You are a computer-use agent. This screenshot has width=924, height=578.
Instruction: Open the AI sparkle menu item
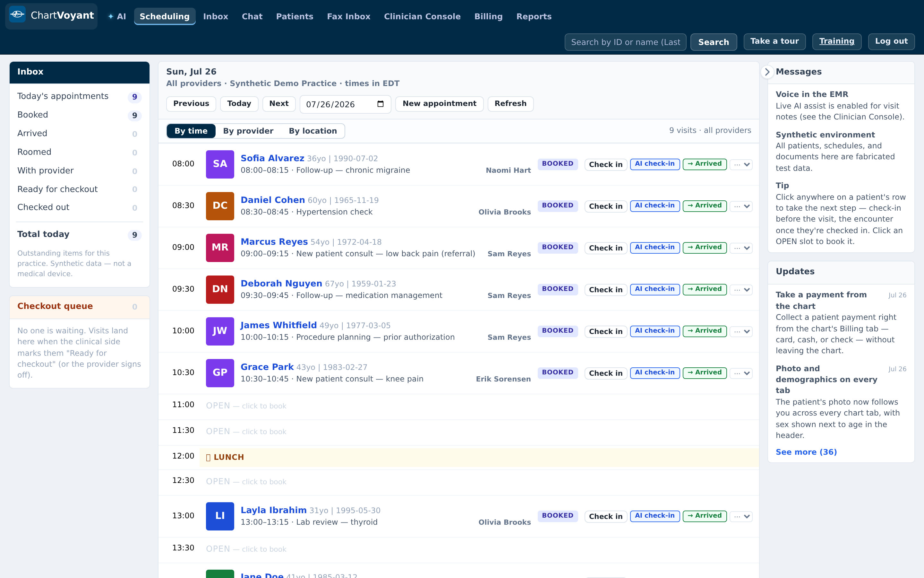point(117,16)
